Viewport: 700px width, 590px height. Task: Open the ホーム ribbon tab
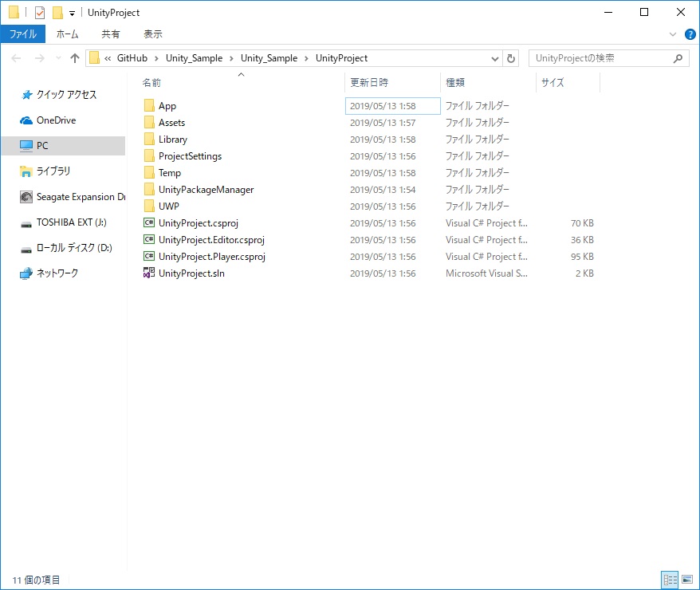coord(68,34)
